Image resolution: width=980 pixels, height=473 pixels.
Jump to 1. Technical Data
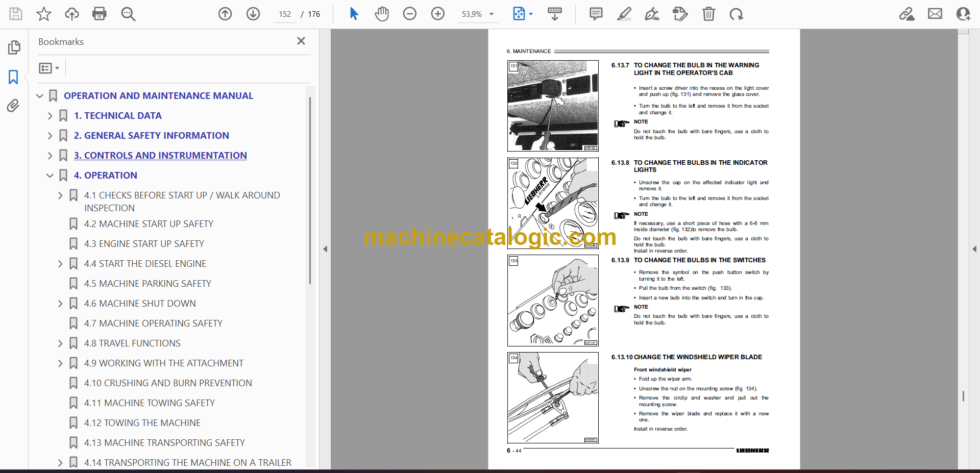pyautogui.click(x=118, y=116)
